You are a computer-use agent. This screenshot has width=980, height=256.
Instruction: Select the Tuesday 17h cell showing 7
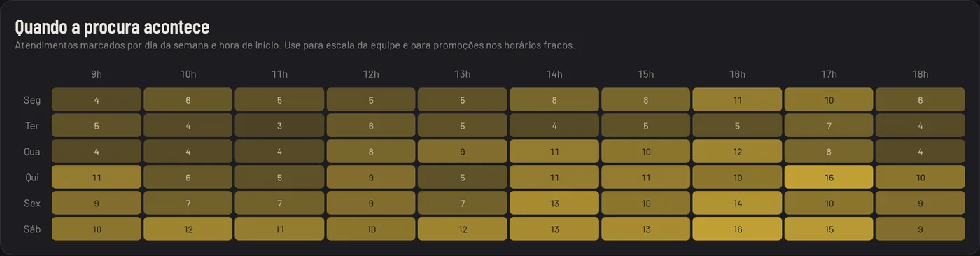[x=829, y=126]
